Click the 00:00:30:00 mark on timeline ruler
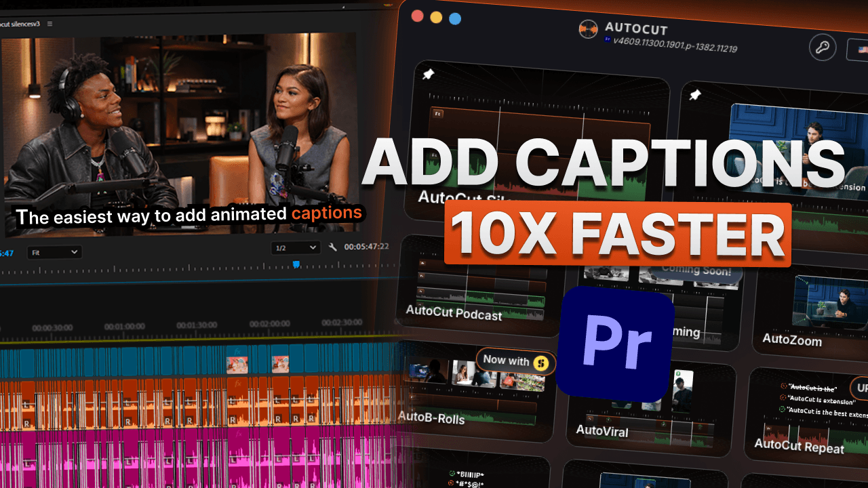Screen dimensions: 868x488 pyautogui.click(x=52, y=328)
